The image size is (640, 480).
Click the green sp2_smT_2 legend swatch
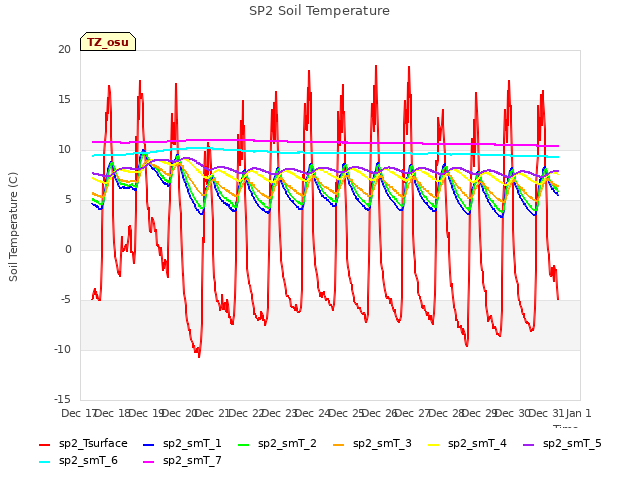pos(243,444)
